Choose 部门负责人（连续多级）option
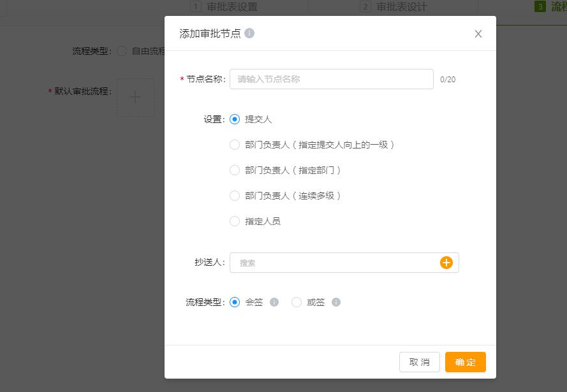567x392 pixels. pos(235,196)
